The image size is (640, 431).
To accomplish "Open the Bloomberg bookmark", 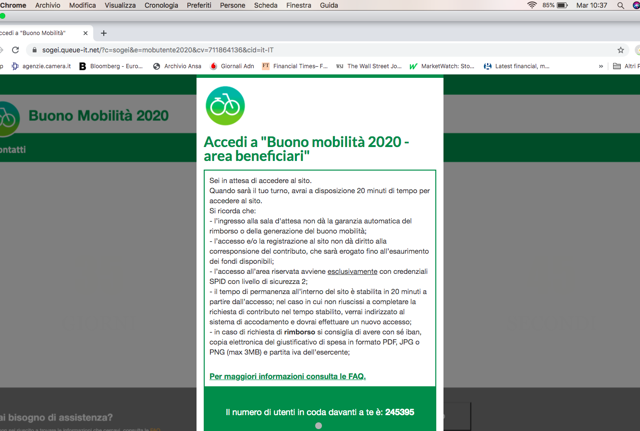I will tap(111, 66).
